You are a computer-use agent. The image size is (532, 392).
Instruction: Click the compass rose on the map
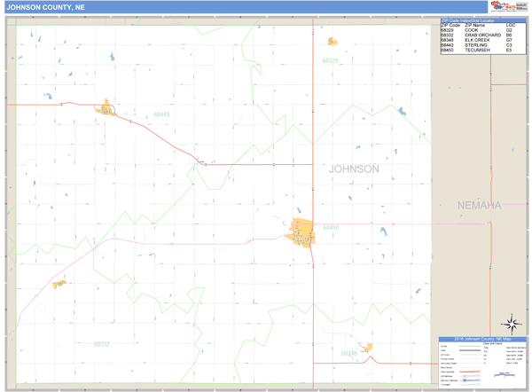coord(512,323)
